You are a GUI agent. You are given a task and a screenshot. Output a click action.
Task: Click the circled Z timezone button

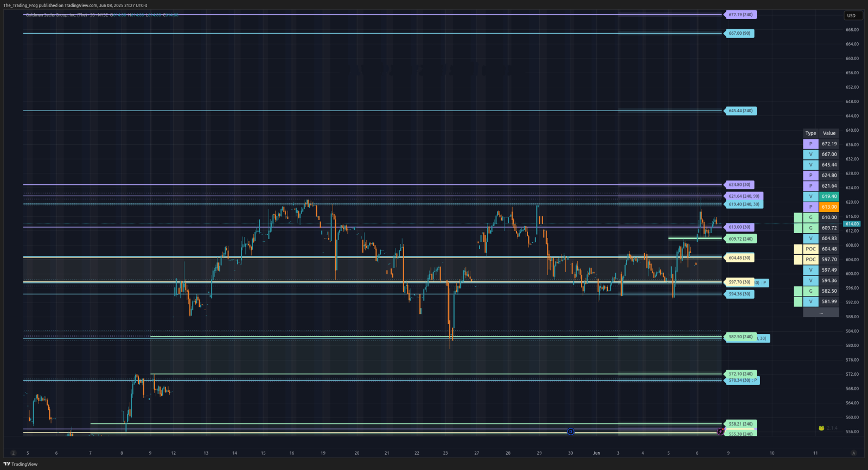tap(14, 453)
